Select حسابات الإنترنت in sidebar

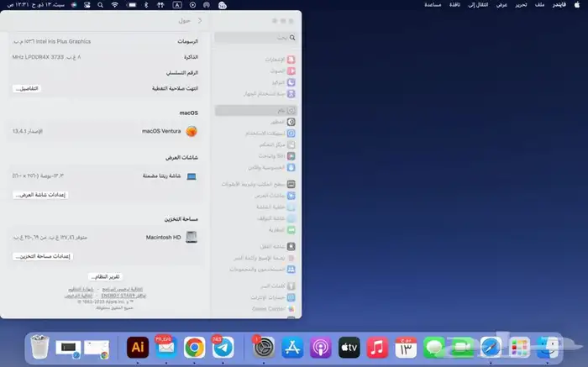255,297
